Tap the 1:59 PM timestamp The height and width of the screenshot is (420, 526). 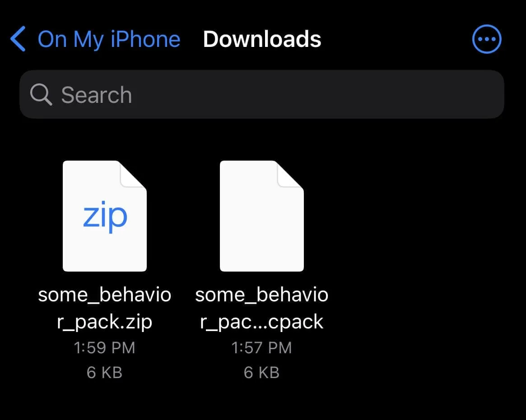pos(105,348)
